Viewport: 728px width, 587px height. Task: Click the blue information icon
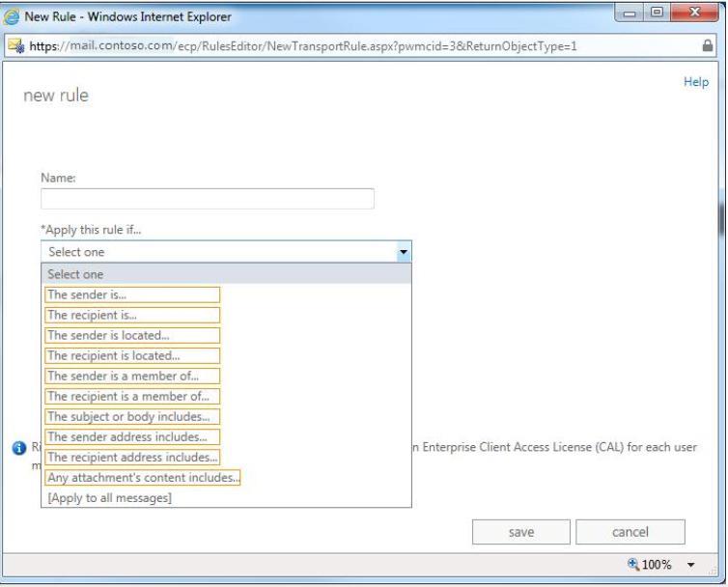[19, 448]
